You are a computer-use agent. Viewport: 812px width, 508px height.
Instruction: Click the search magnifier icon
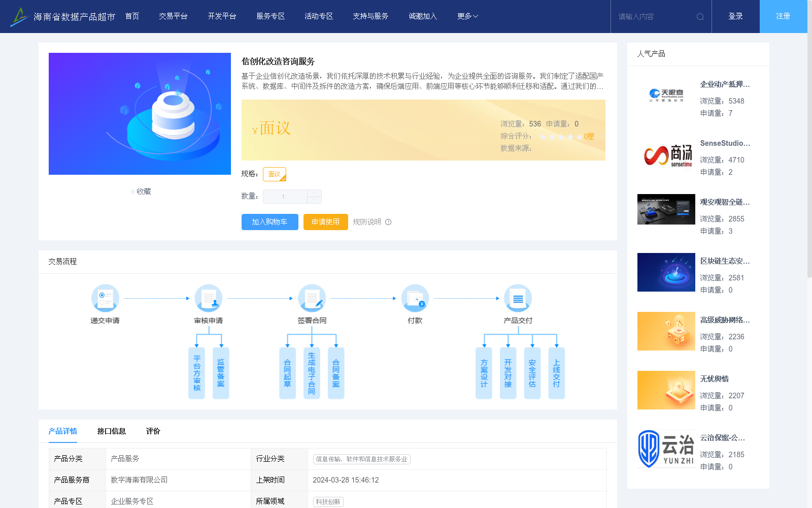[700, 17]
